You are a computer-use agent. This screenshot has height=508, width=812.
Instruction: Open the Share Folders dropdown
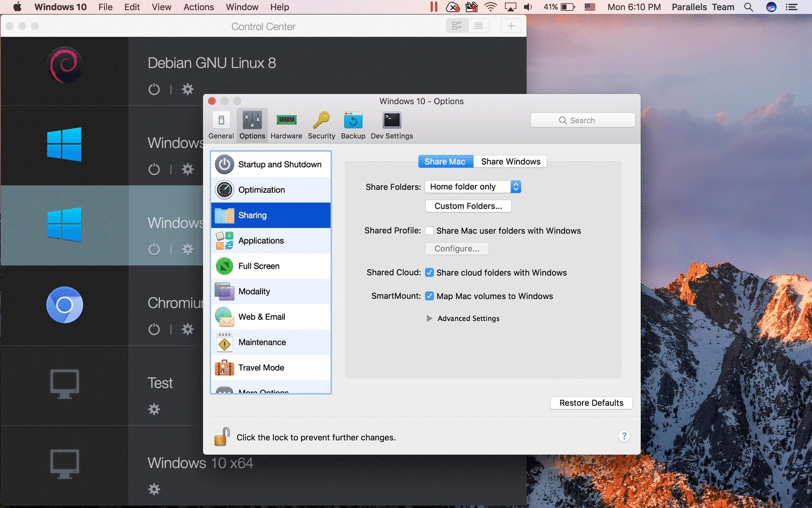point(473,187)
